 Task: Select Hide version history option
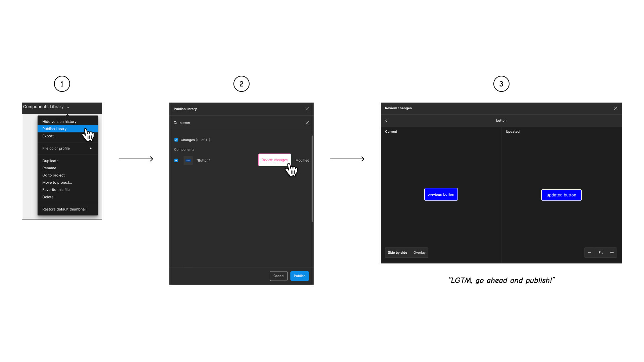59,121
